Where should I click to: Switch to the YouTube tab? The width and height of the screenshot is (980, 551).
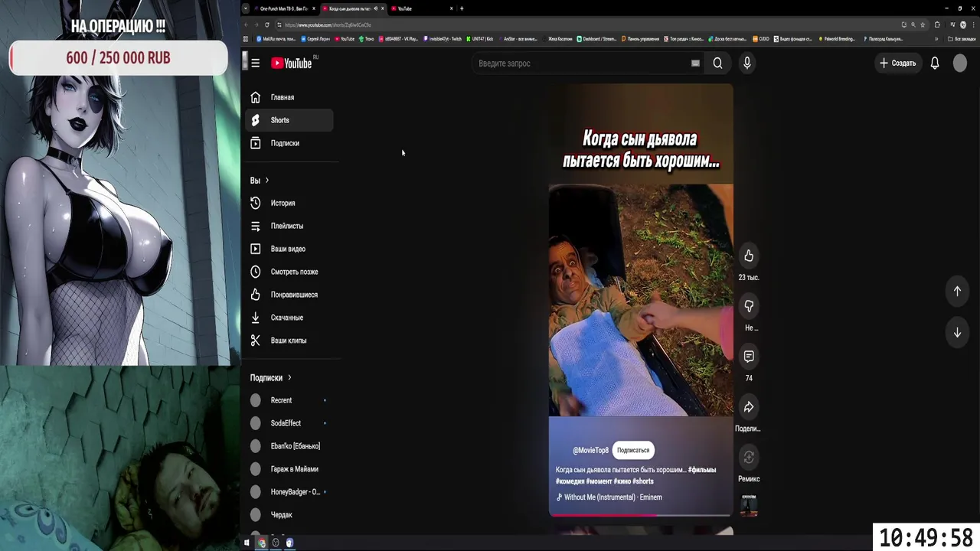click(x=421, y=8)
